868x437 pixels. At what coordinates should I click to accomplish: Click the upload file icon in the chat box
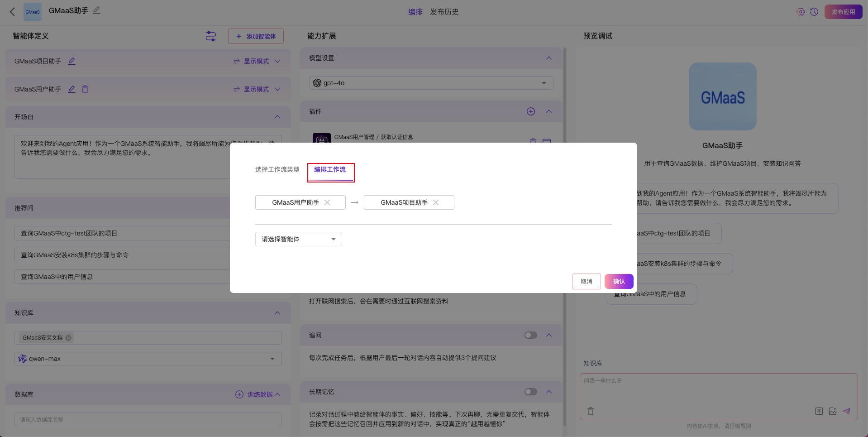(819, 411)
